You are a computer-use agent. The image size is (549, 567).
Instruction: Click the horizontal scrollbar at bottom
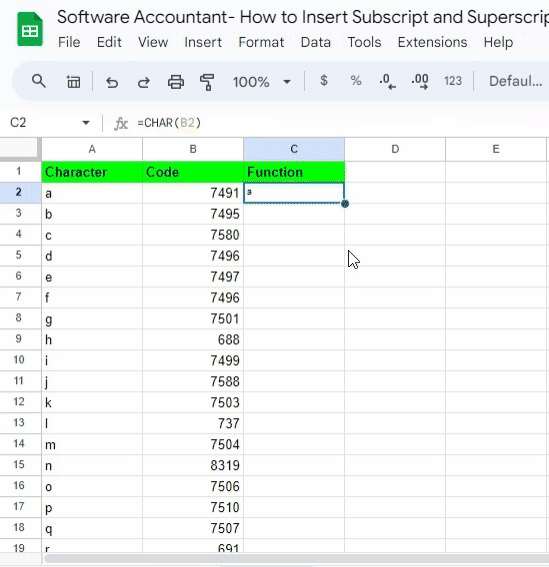296,558
